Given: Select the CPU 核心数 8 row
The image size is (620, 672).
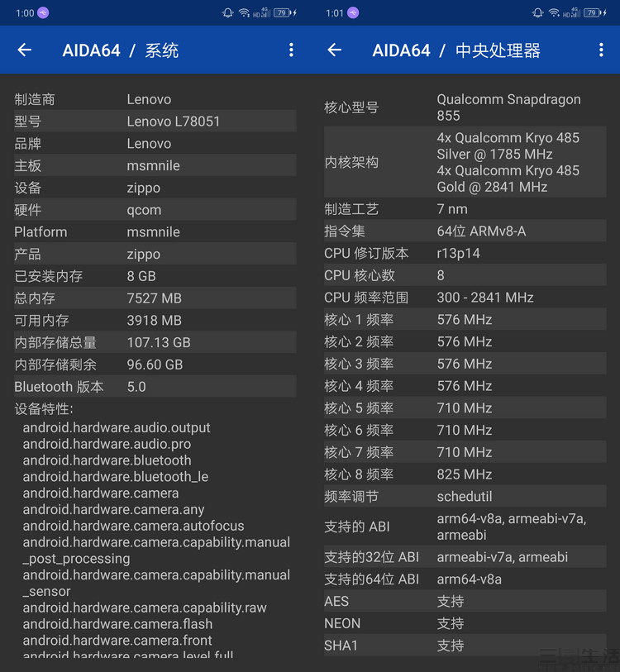Looking at the screenshot, I should pyautogui.click(x=465, y=275).
